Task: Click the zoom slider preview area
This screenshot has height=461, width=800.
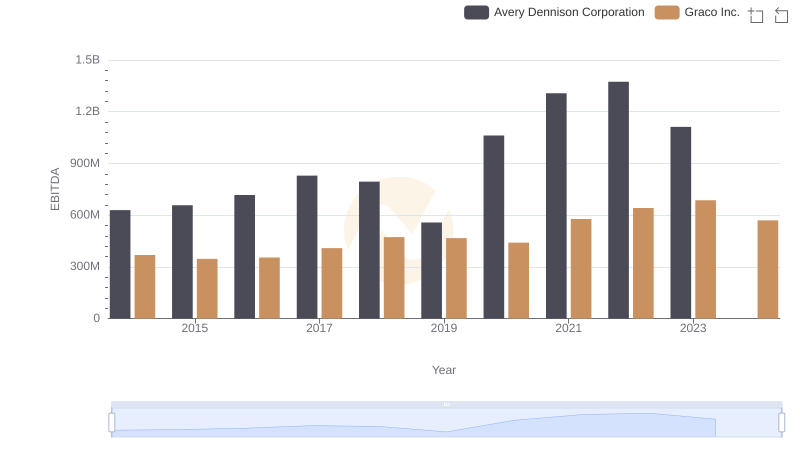Action: [446, 423]
